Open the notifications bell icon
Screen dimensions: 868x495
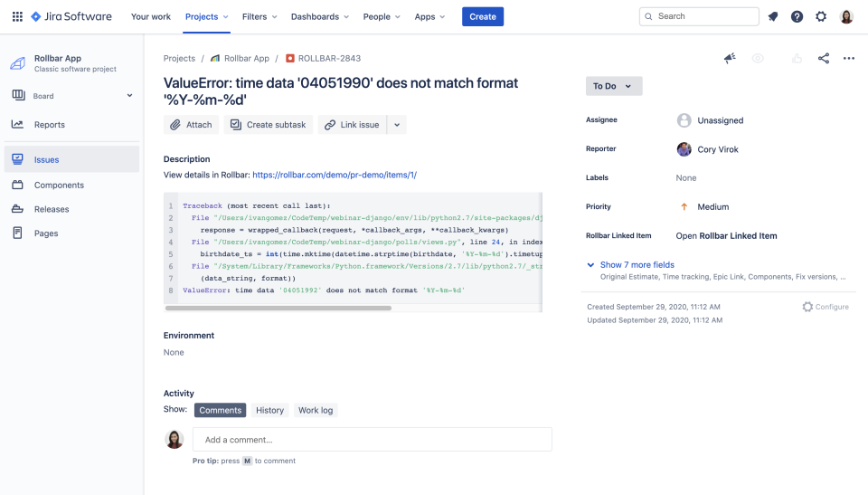pos(773,16)
